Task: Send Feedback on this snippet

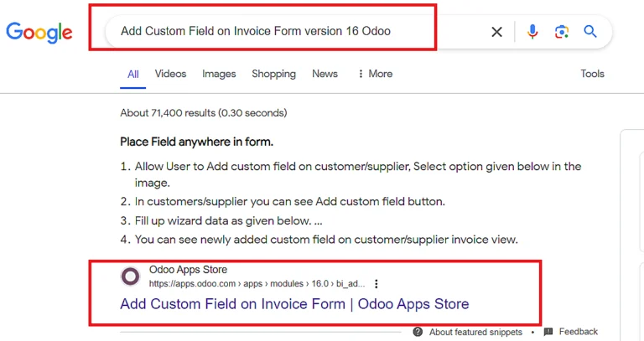Action: pyautogui.click(x=579, y=332)
